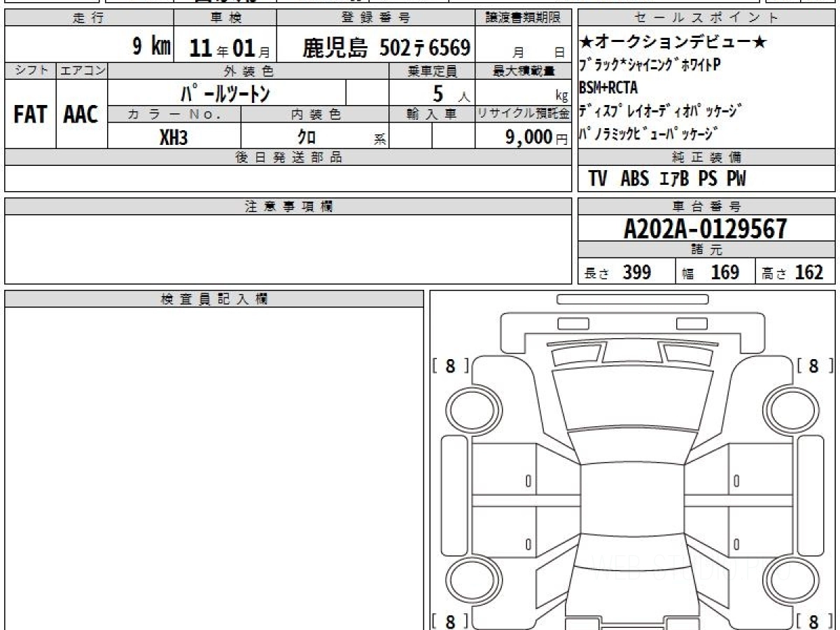Click the upper-left [8] tire marker
The width and height of the screenshot is (840, 630).
tap(449, 365)
